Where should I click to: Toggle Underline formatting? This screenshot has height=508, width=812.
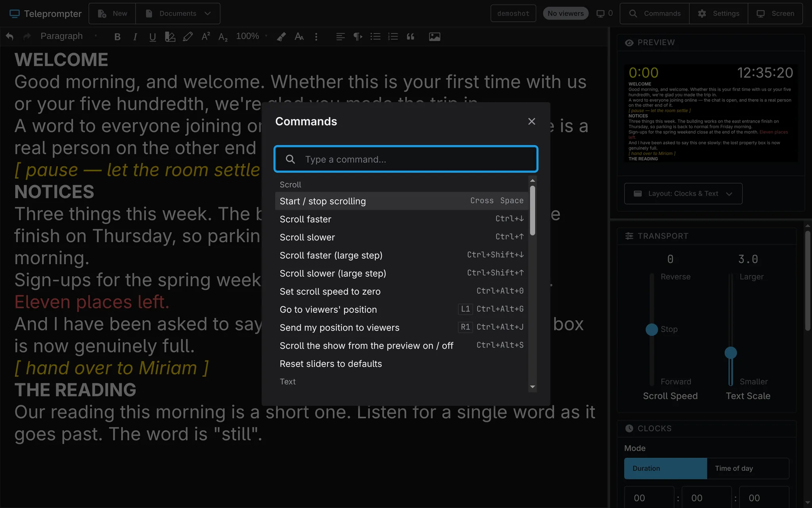(x=153, y=37)
